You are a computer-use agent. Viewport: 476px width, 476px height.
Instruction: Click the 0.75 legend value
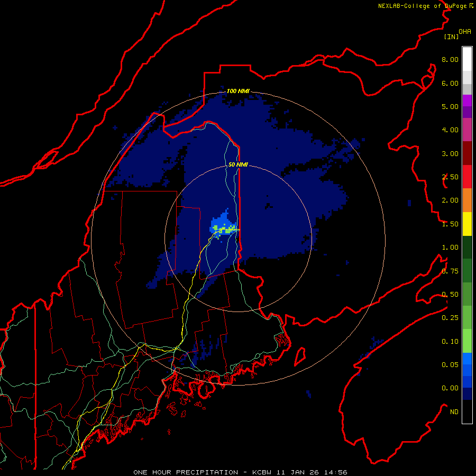coord(450,271)
